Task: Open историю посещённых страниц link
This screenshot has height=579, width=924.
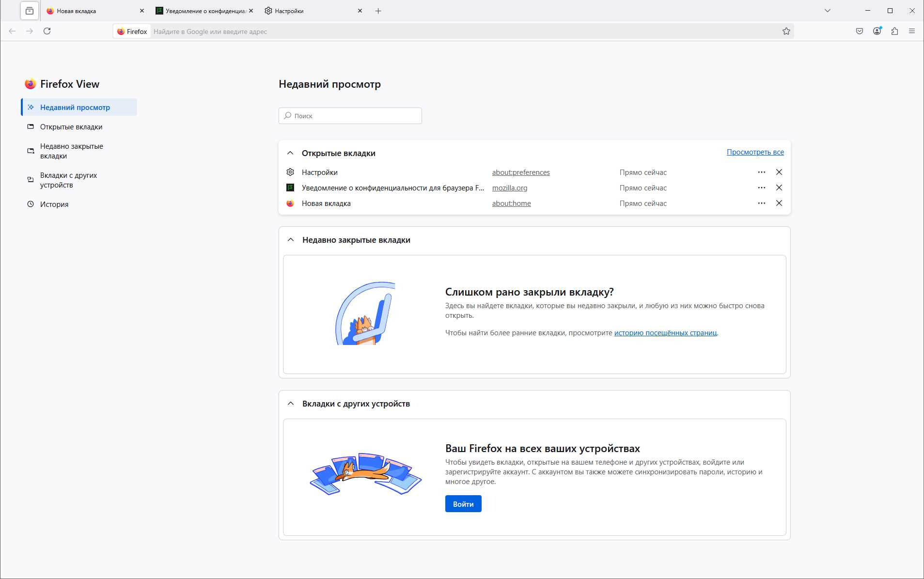Action: [x=665, y=332]
